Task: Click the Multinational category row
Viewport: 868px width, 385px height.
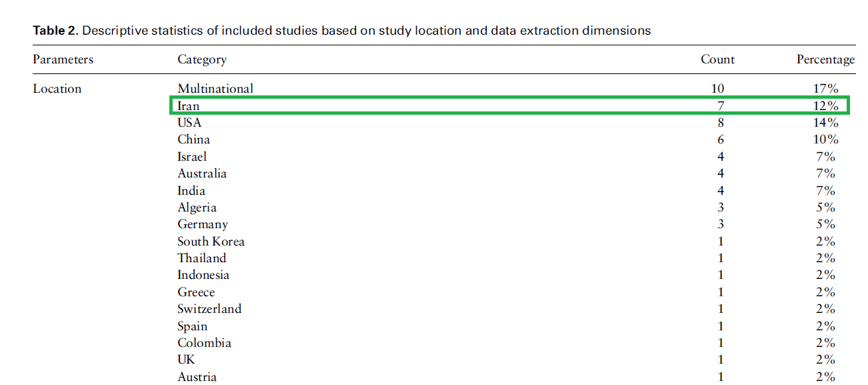Action: pos(215,88)
